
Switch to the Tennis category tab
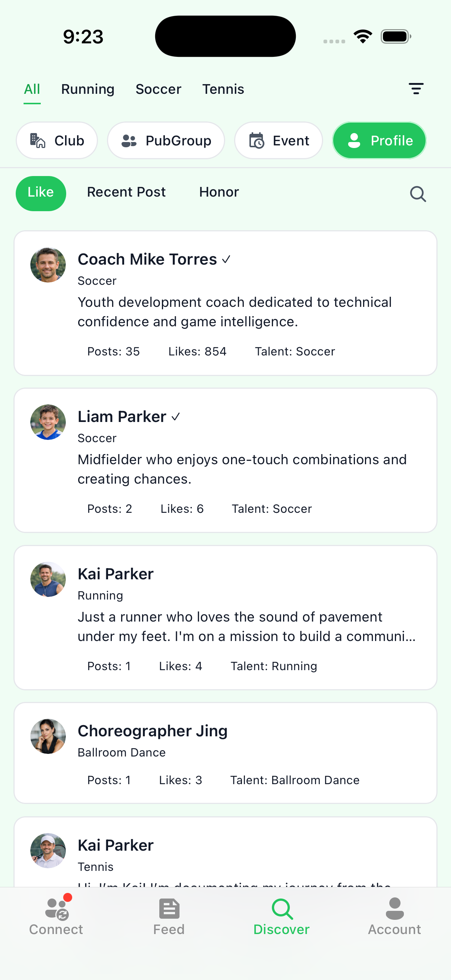tap(223, 89)
